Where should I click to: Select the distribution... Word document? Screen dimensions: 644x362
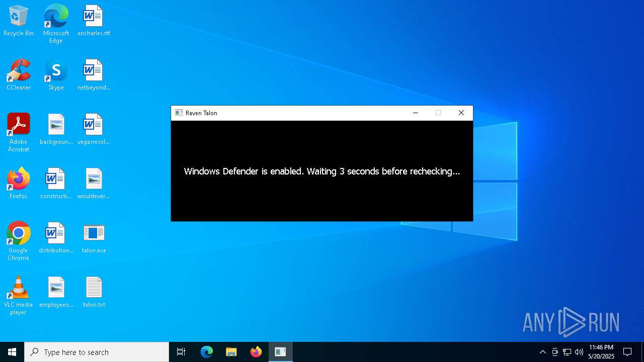pyautogui.click(x=56, y=238)
